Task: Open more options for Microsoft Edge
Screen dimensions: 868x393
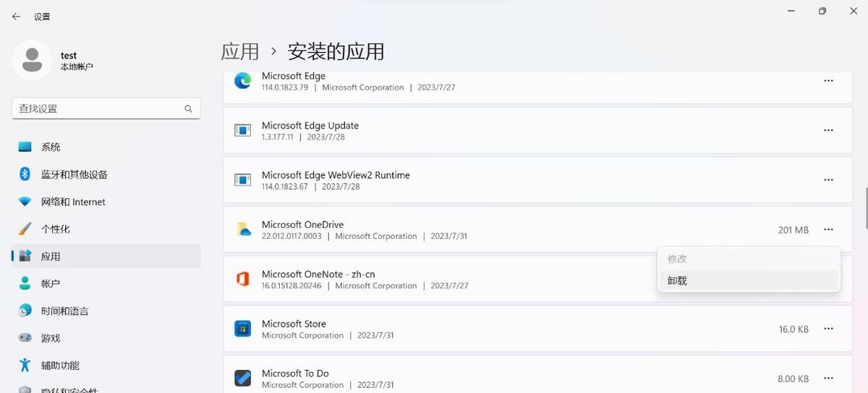Action: coord(828,81)
